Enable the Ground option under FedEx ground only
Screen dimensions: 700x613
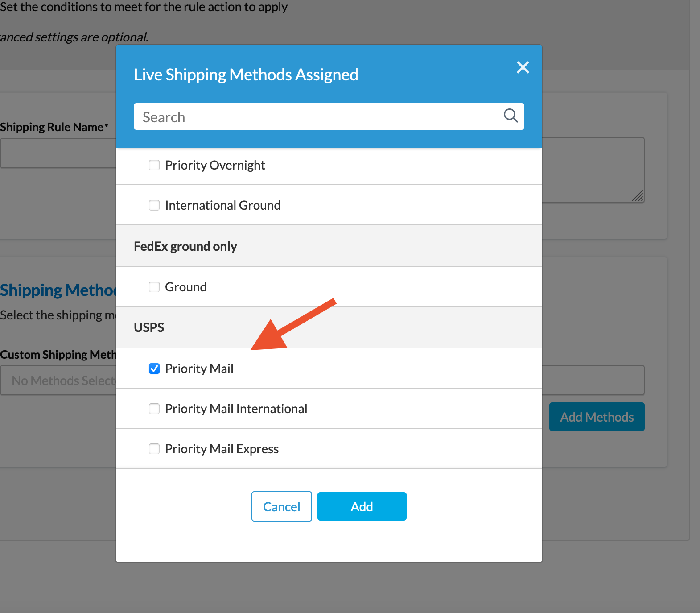coord(154,287)
